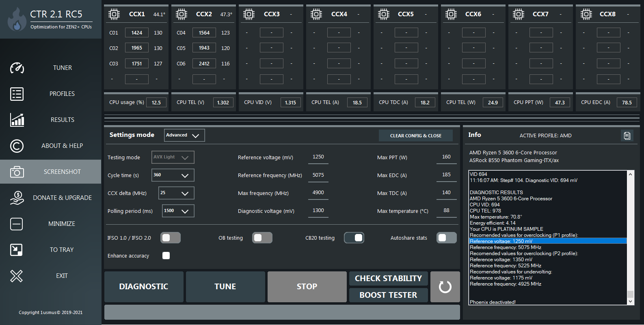Start the DIAGNOSTIC run
Viewport: 644px width, 325px height.
[x=144, y=287]
